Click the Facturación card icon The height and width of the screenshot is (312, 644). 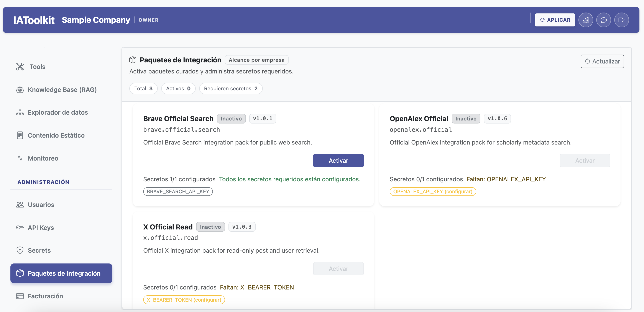[20, 296]
